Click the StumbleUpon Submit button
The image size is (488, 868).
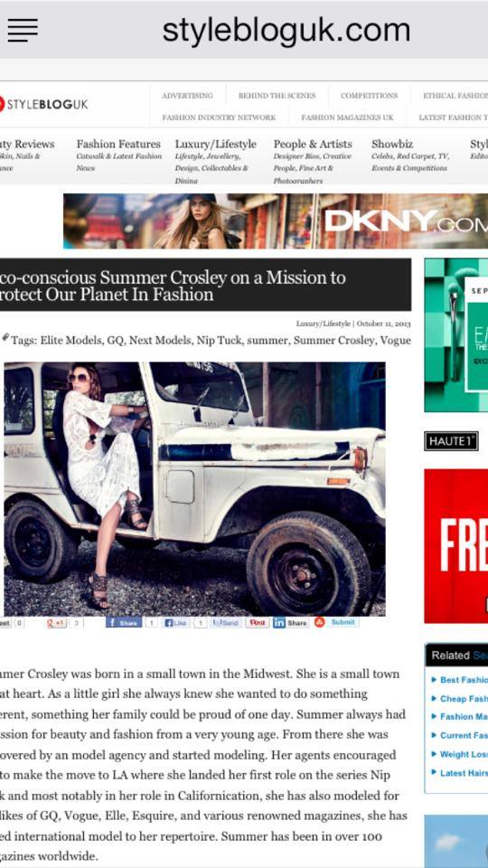336,622
